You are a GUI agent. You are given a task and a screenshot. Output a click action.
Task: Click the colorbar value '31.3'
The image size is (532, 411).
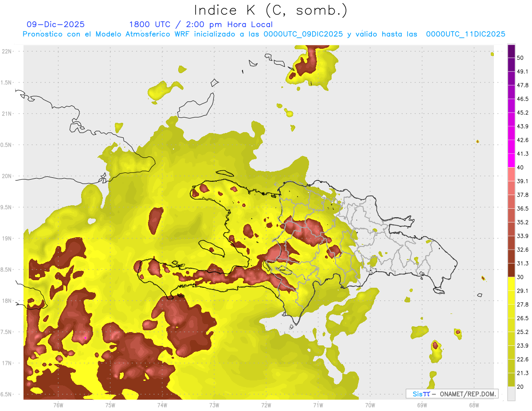pos(523,263)
